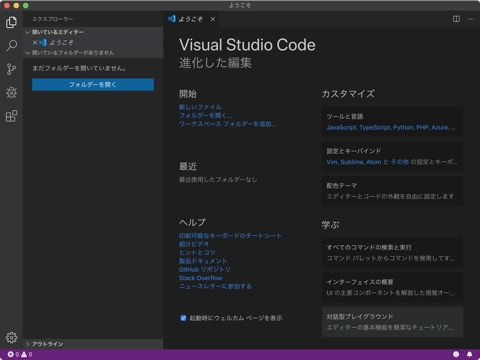The height and width of the screenshot is (360, 480).
Task: Click the PHP language link
Action: [422, 127]
